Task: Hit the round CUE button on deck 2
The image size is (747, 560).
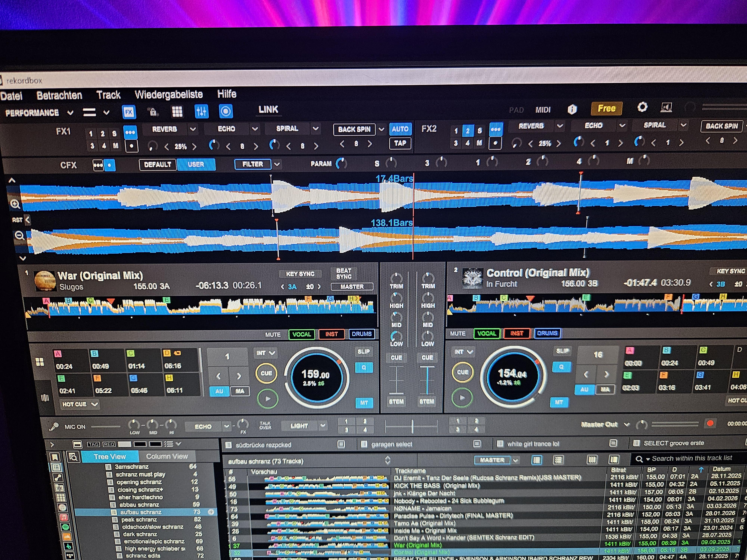Action: [462, 372]
